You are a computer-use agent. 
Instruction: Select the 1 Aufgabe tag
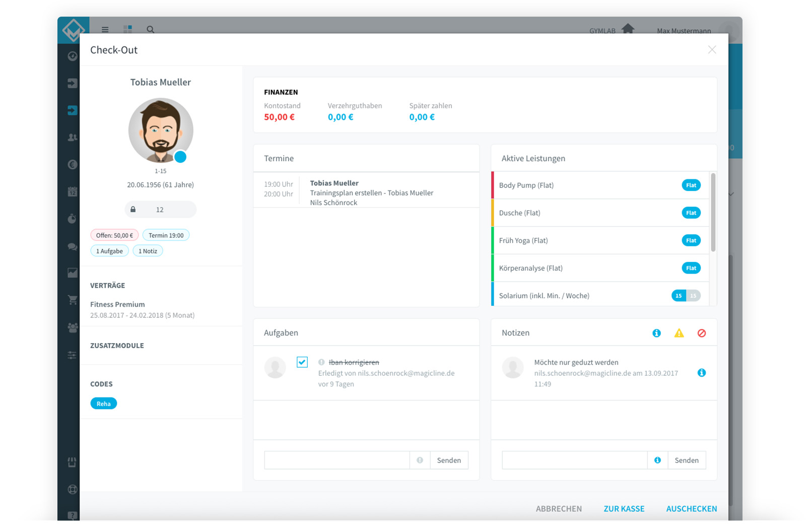(x=109, y=251)
